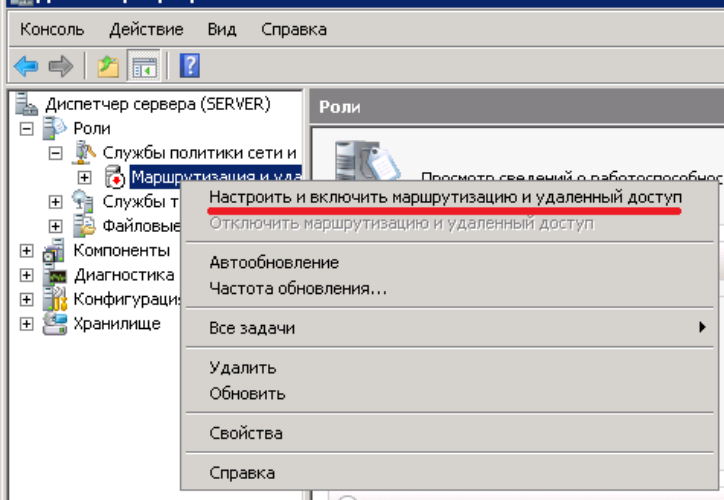Click Удалить in the context menu
This screenshot has height=500, width=724.
coord(242,368)
